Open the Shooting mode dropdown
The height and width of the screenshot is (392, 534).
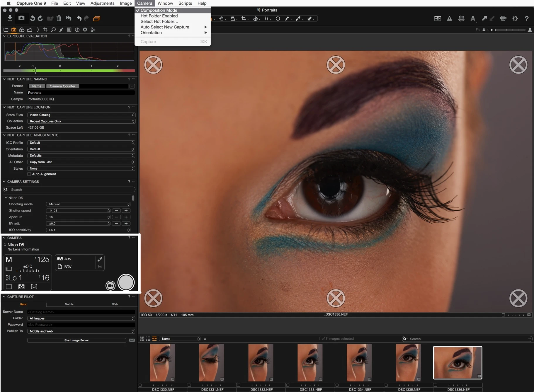click(x=88, y=204)
